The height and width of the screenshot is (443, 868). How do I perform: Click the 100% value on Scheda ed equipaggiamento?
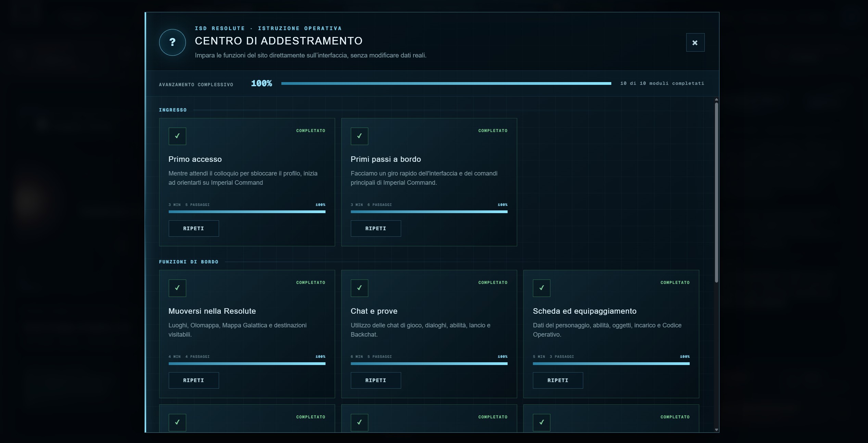click(x=685, y=356)
